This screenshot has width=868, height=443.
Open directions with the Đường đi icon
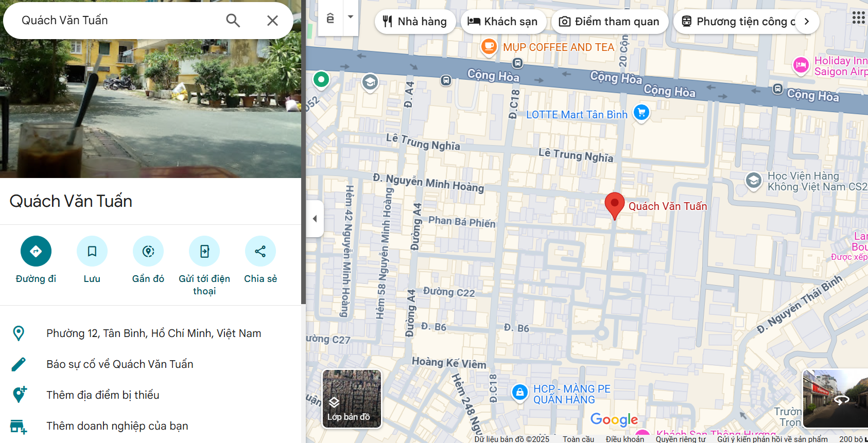pyautogui.click(x=36, y=251)
